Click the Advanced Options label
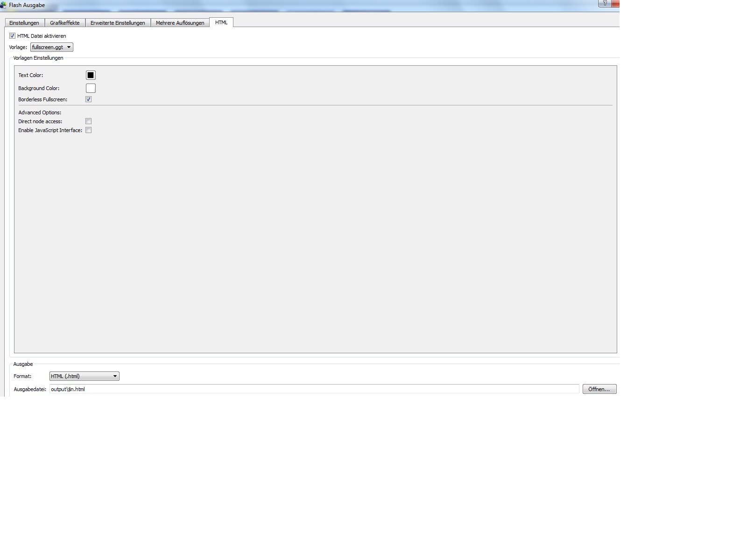Image resolution: width=747 pixels, height=560 pixels. point(40,112)
